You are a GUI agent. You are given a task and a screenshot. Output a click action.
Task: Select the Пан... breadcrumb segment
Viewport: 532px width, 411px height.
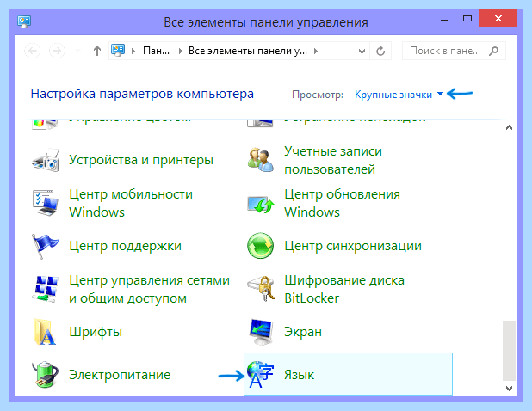[156, 51]
